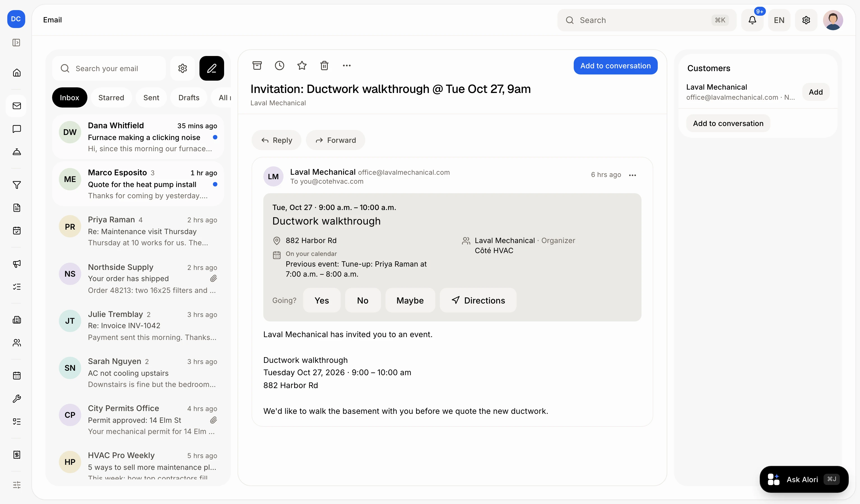Click the blue Add to conversation button
The image size is (860, 504).
[x=615, y=66]
